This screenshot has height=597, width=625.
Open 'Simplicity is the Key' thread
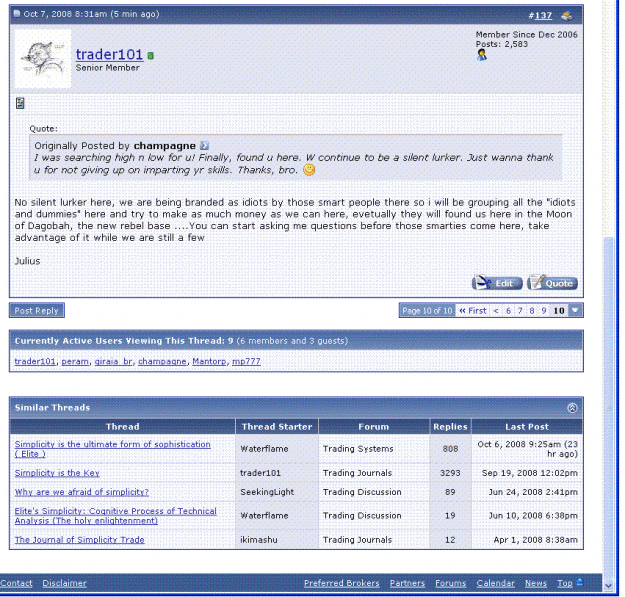(x=57, y=473)
